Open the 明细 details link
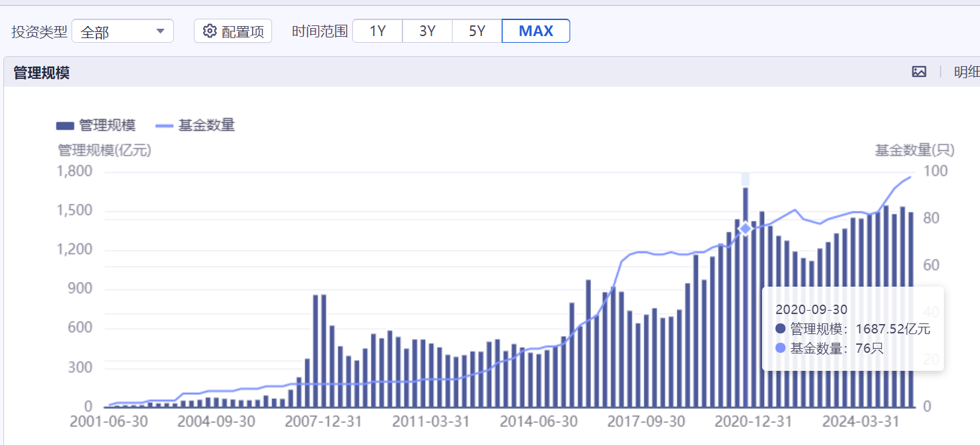980x445 pixels. coord(966,72)
